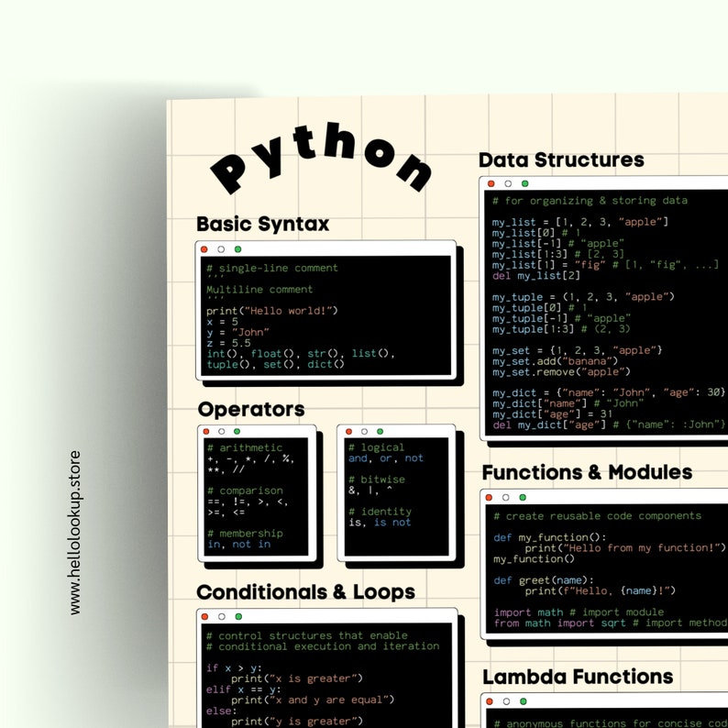Click the '# arithmetic' comment
728x728 pixels.
245,448
